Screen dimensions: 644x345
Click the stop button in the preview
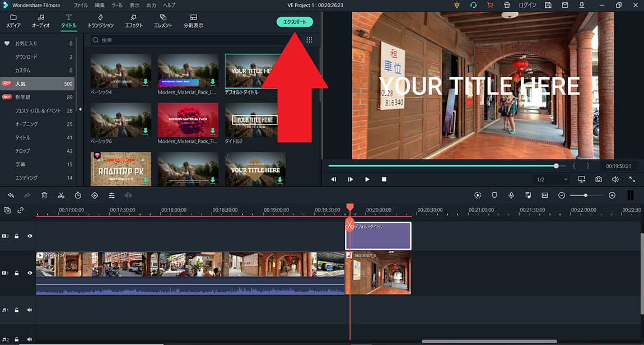tap(384, 179)
